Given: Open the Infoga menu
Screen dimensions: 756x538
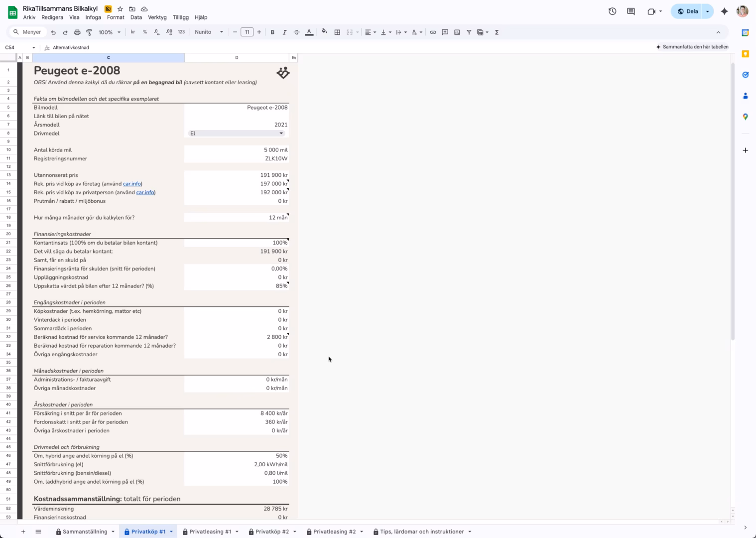Looking at the screenshot, I should coord(93,17).
